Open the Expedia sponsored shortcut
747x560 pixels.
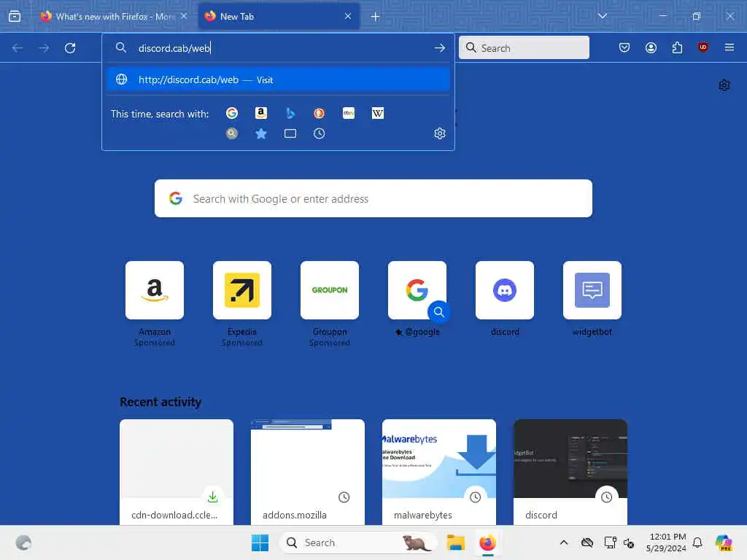pos(242,290)
